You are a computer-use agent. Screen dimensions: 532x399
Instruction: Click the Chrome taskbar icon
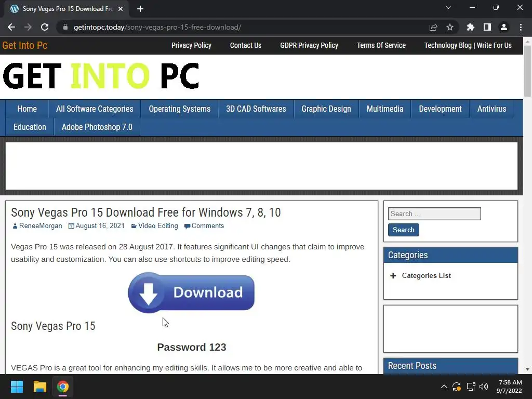pyautogui.click(x=63, y=387)
